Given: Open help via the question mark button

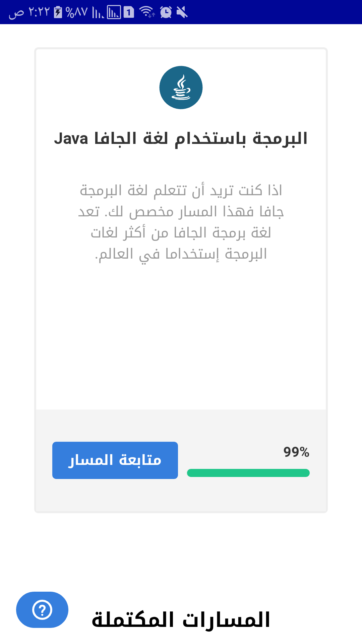Looking at the screenshot, I should click(42, 610).
